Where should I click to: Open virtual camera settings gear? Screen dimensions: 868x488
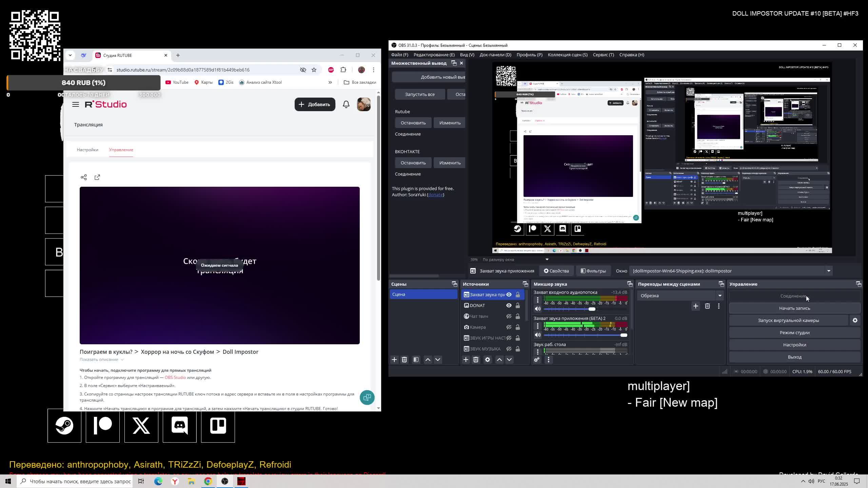tap(855, 320)
